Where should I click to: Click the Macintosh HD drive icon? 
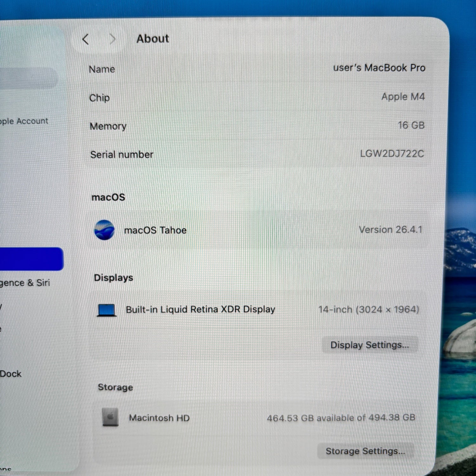click(110, 417)
